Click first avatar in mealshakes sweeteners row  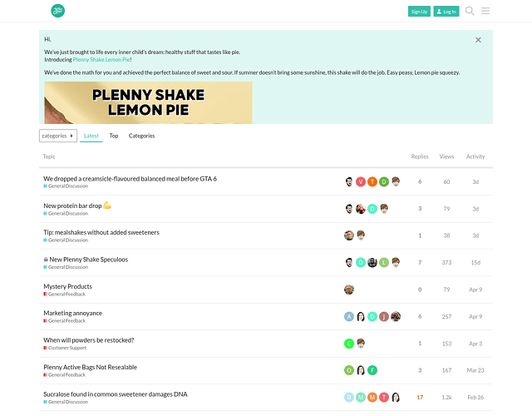(349, 235)
